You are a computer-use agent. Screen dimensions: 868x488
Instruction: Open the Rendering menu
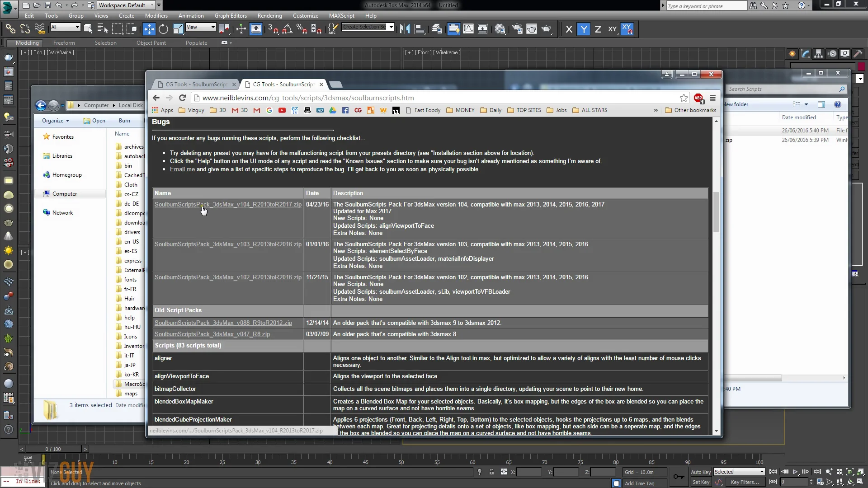coord(269,15)
